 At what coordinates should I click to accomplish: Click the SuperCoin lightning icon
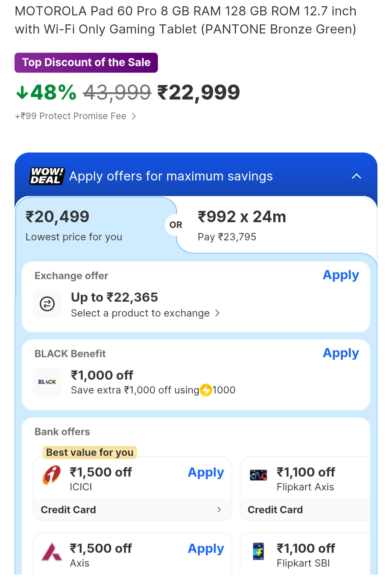click(206, 390)
